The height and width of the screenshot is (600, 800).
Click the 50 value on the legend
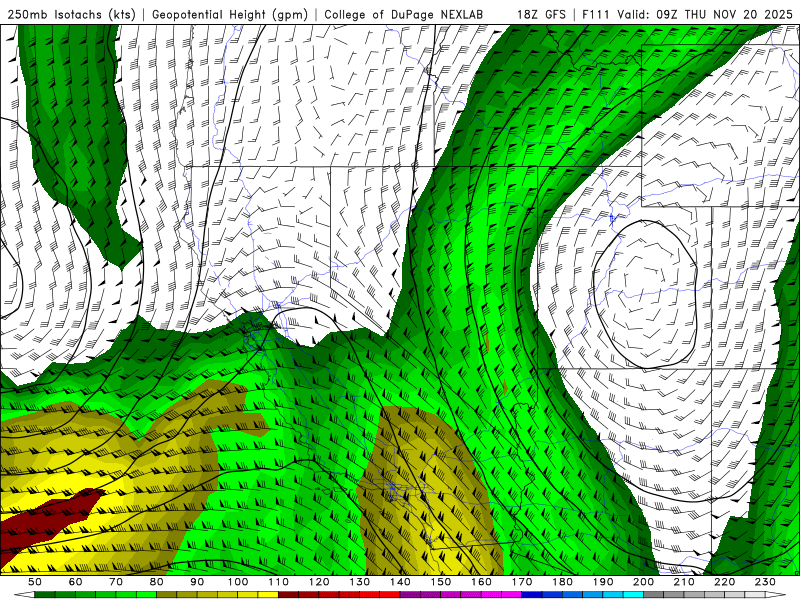coord(35,582)
